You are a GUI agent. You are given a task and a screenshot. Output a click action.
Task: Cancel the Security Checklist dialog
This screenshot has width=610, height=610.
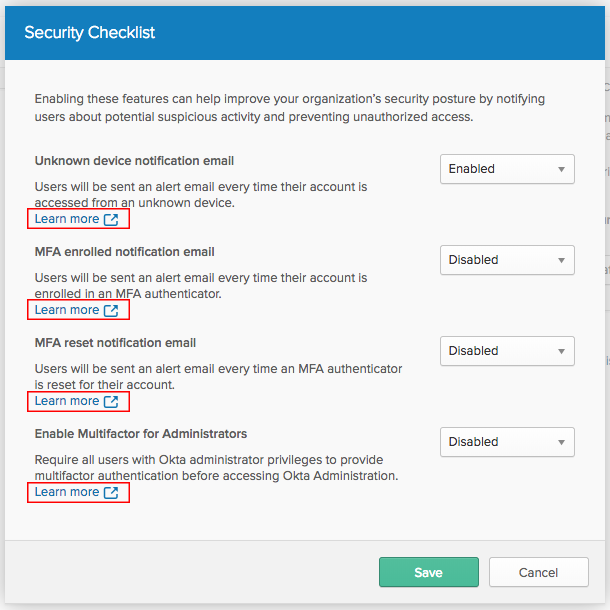pos(538,572)
